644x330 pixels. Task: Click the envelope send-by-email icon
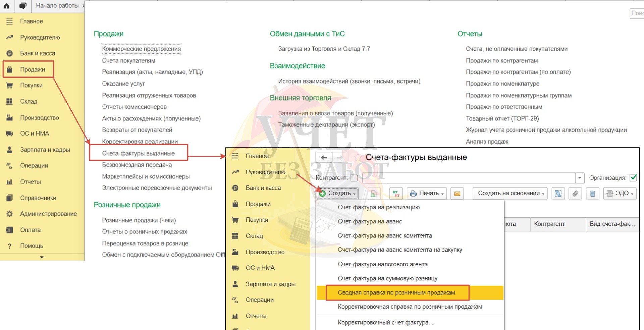(457, 194)
